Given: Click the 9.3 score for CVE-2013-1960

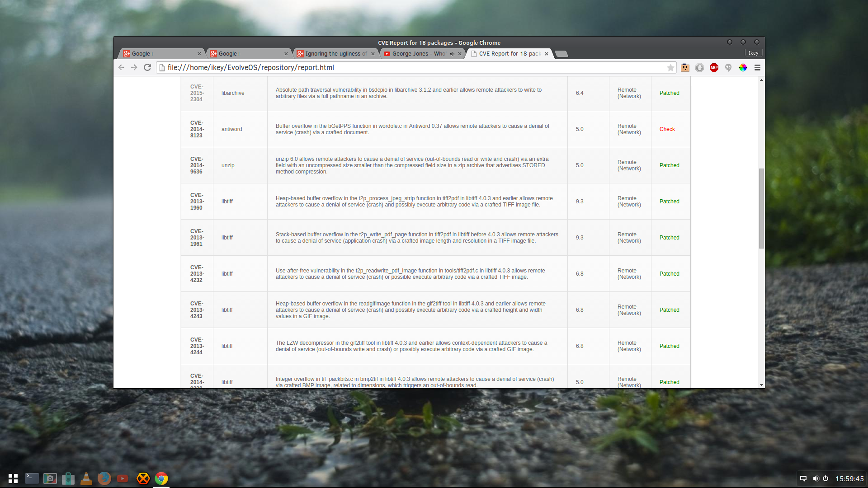Looking at the screenshot, I should coord(580,202).
